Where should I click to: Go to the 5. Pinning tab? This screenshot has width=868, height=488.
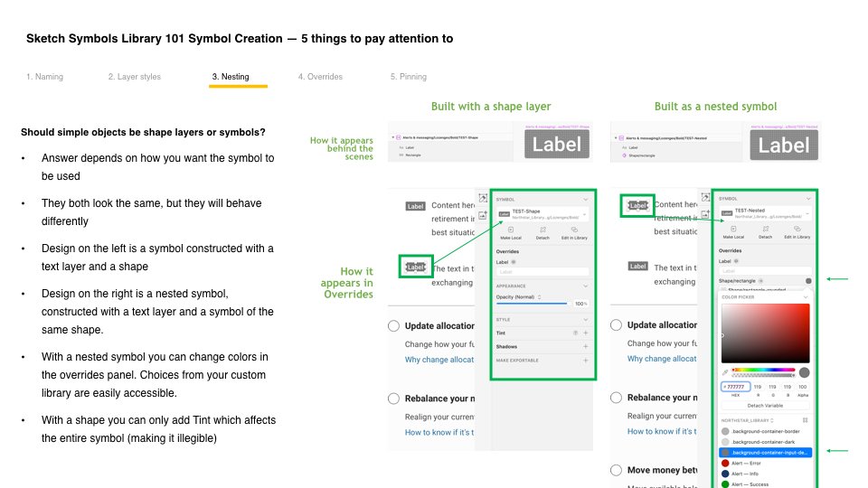409,77
